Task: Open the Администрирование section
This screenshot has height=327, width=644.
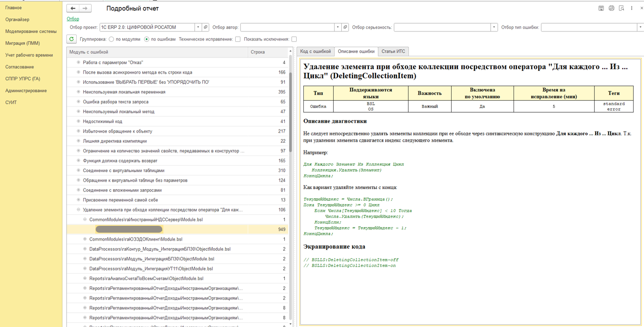Action: 26,91
